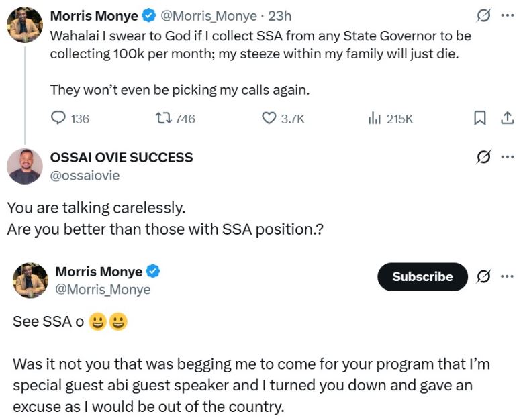The height and width of the screenshot is (420, 521).
Task: Open the more options menu on OSSAI OVIE SUCCESS's reply
Action: [x=507, y=158]
